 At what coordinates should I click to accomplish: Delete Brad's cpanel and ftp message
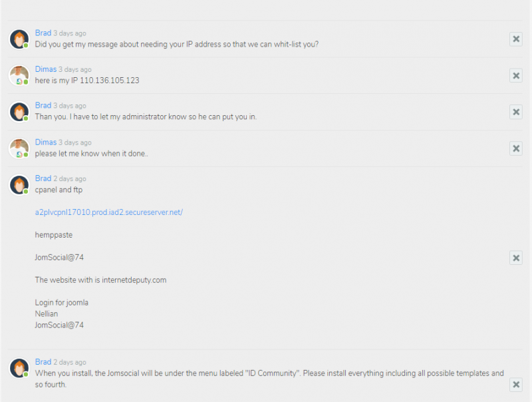tap(516, 258)
